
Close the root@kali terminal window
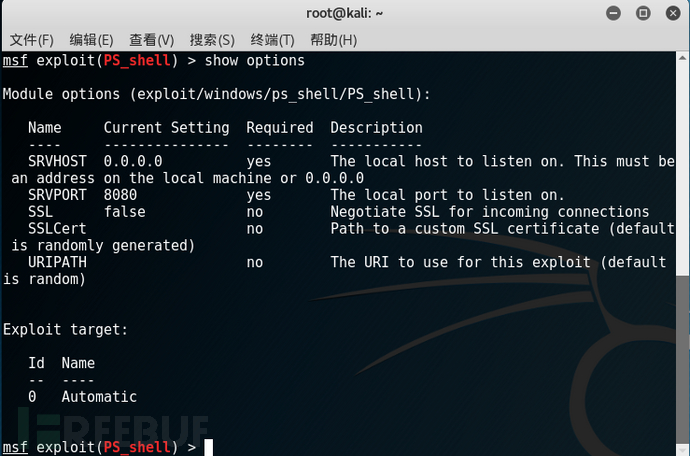pos(673,14)
